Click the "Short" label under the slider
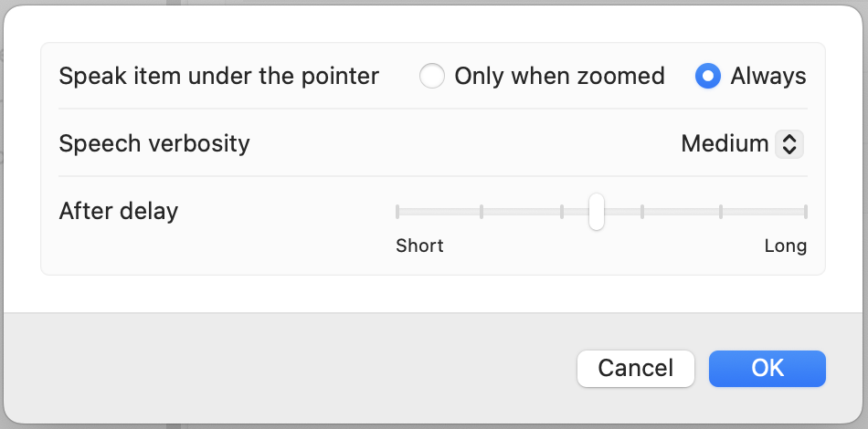The width and height of the screenshot is (868, 429). click(x=419, y=246)
